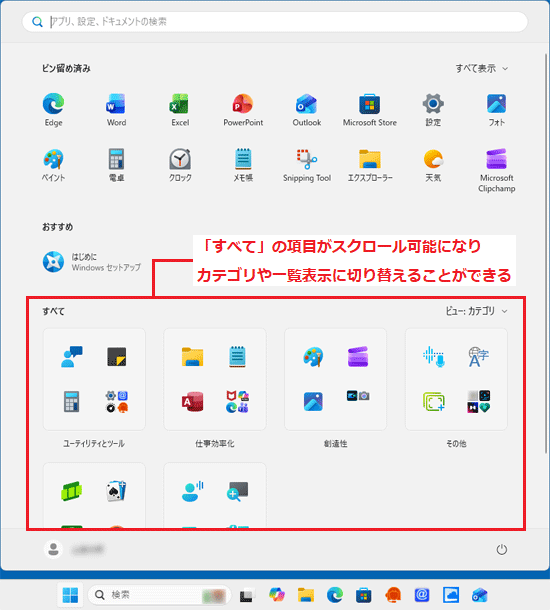Image resolution: width=550 pixels, height=610 pixels.
Task: Open voice recorder icon in その他 group
Action: pos(434,356)
